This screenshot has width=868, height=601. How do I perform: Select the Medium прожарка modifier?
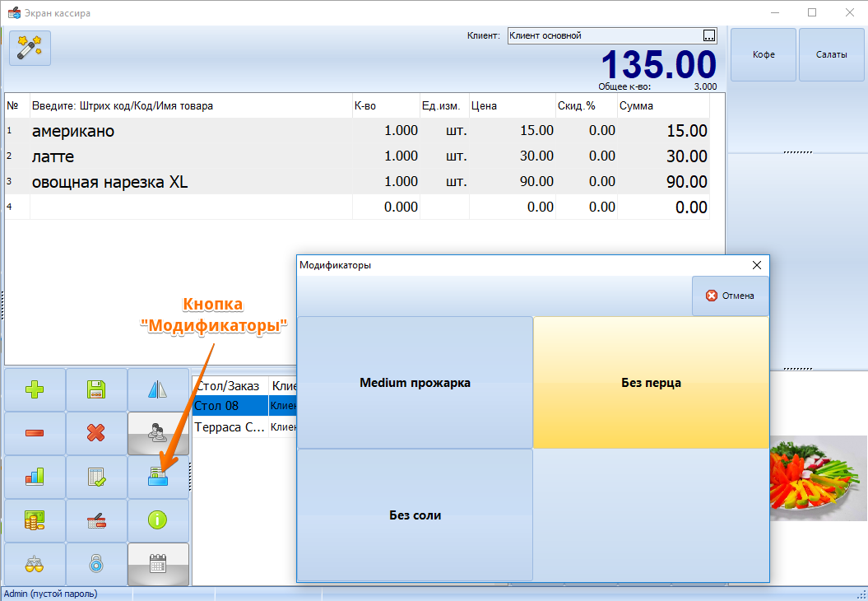click(415, 383)
